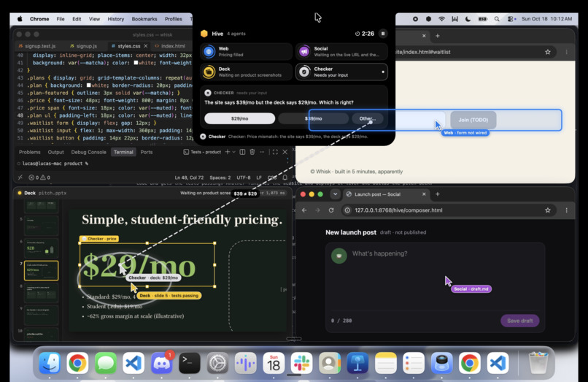
Task: Pause the Hive session timer
Action: point(383,34)
